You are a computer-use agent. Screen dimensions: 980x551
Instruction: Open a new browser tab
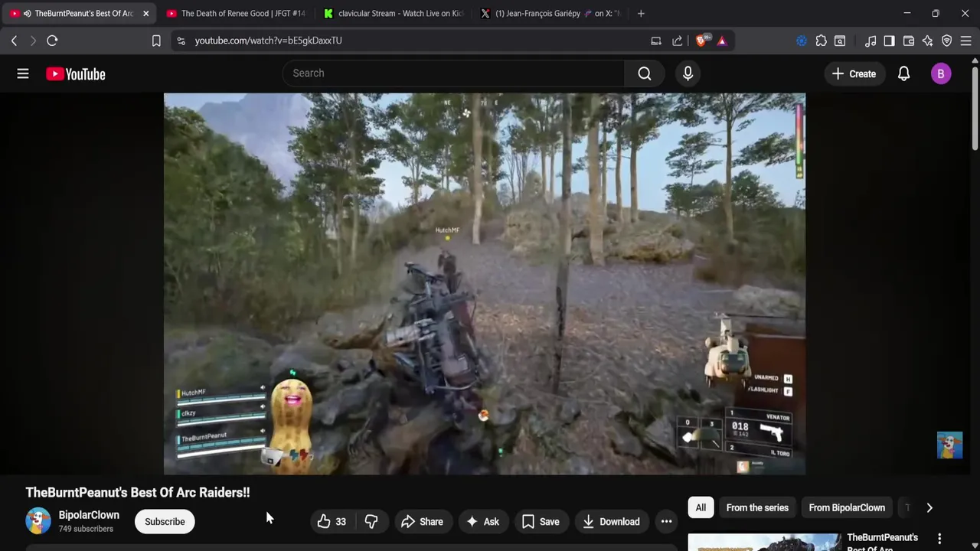(x=641, y=13)
